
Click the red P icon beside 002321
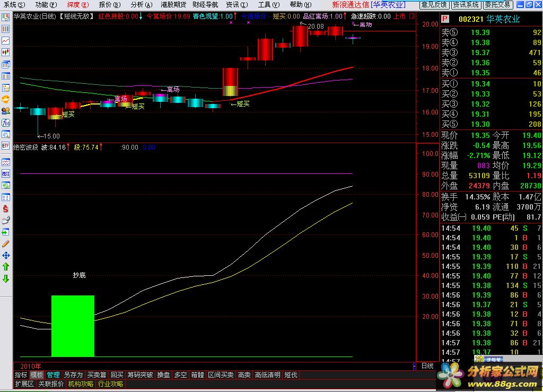pos(445,19)
